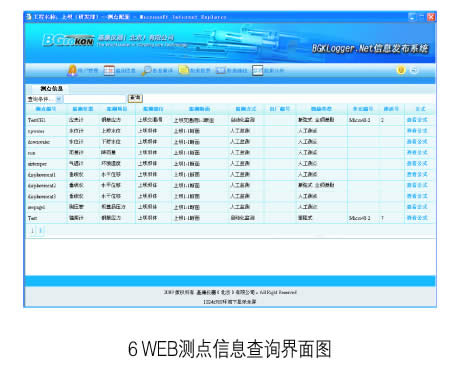Select the magnifier data query icon

pyautogui.click(x=146, y=70)
